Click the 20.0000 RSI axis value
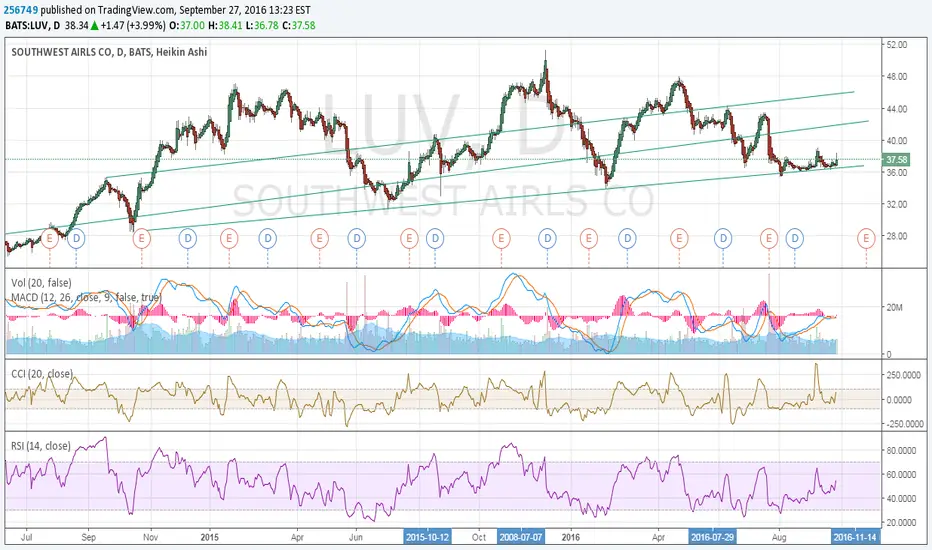932x550 pixels. 901,523
